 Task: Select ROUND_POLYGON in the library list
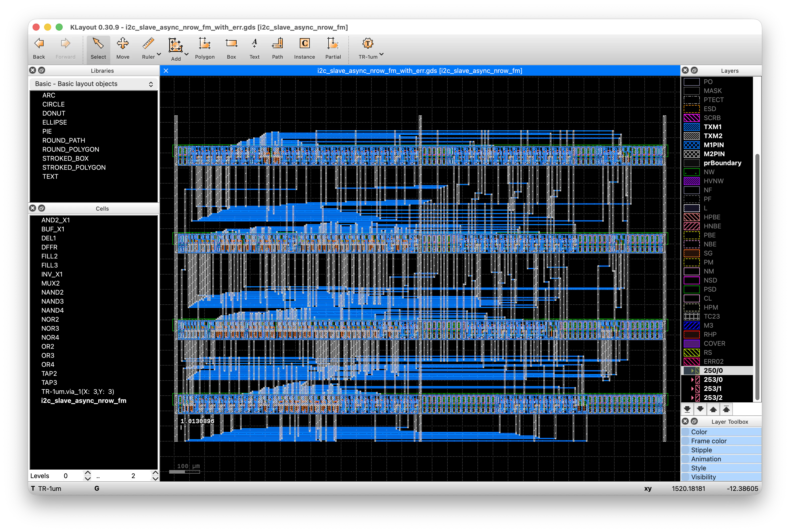point(71,149)
